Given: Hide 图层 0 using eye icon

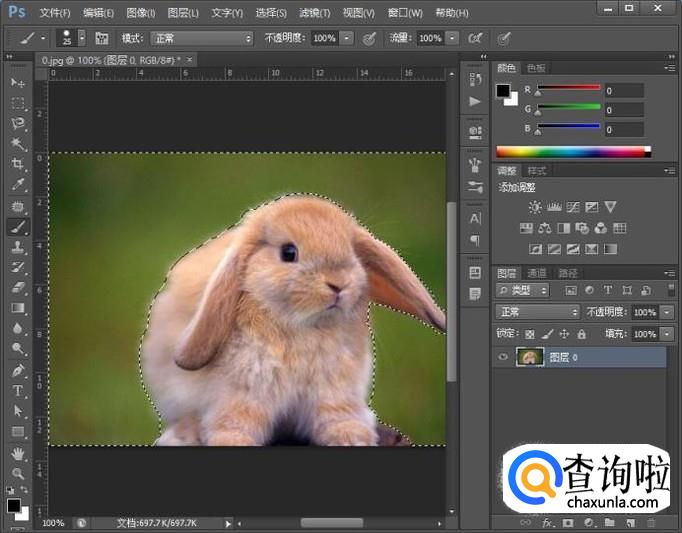Looking at the screenshot, I should click(x=503, y=357).
